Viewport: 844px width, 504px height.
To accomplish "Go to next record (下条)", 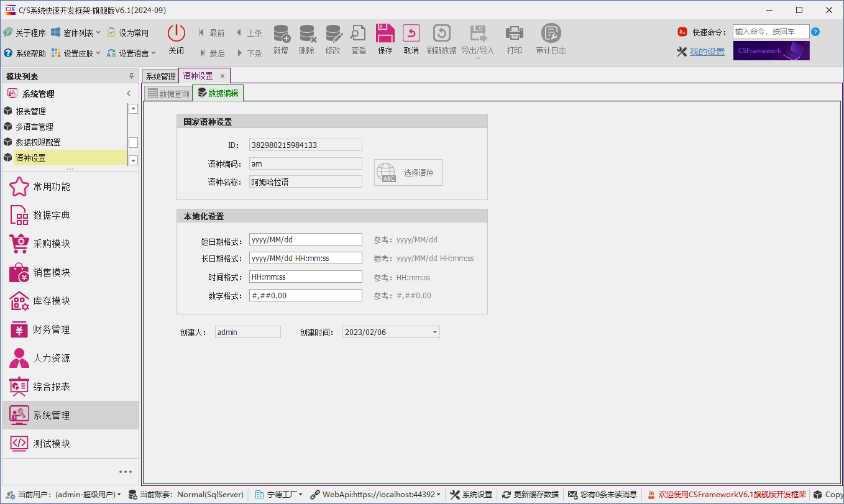I will 249,53.
